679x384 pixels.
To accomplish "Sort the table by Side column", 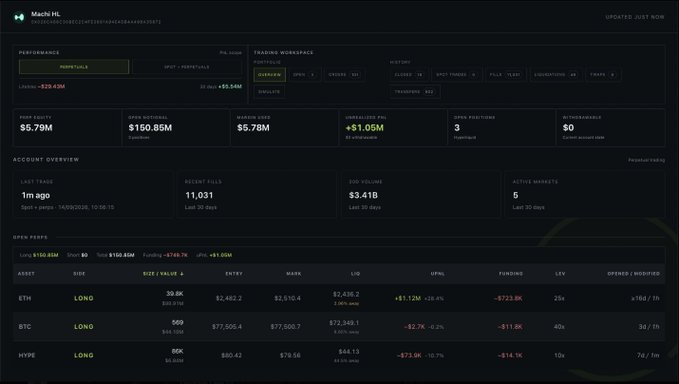I will [x=79, y=274].
